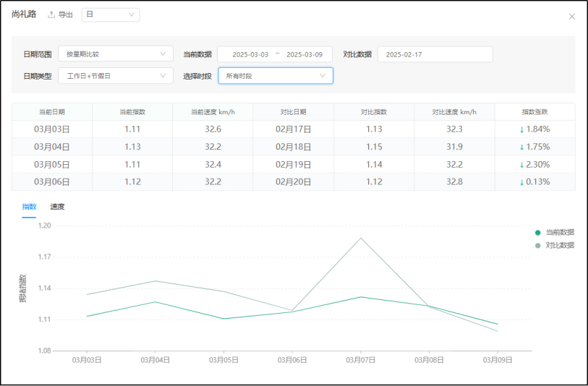Click the 指数涨跌 column header

click(534, 112)
